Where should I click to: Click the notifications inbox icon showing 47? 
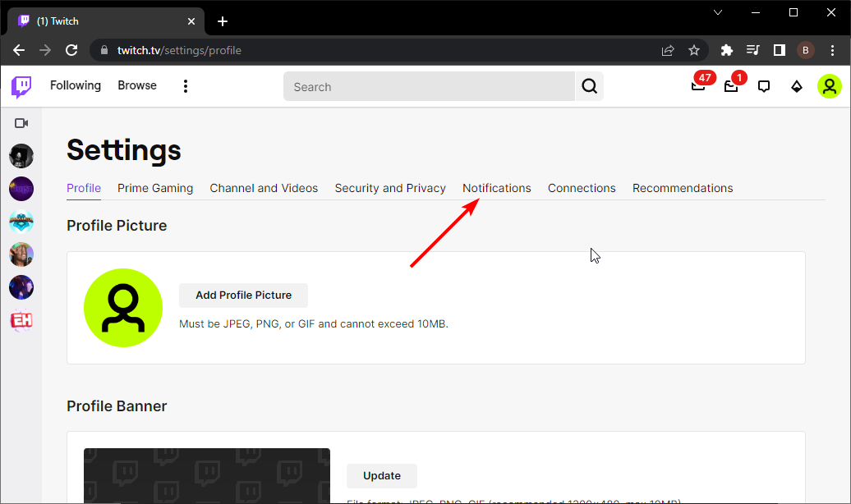pyautogui.click(x=698, y=86)
